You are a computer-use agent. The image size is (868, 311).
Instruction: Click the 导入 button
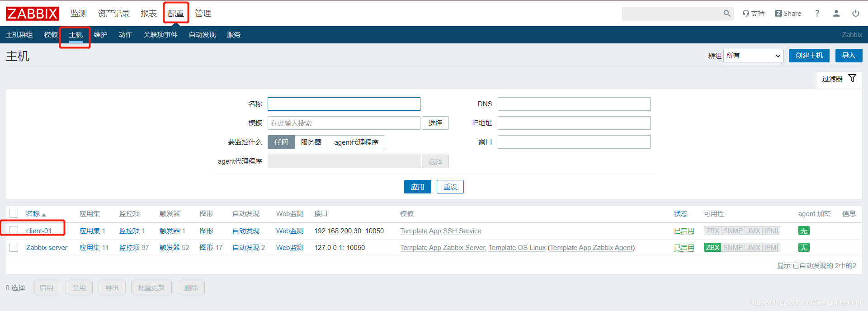pyautogui.click(x=849, y=56)
